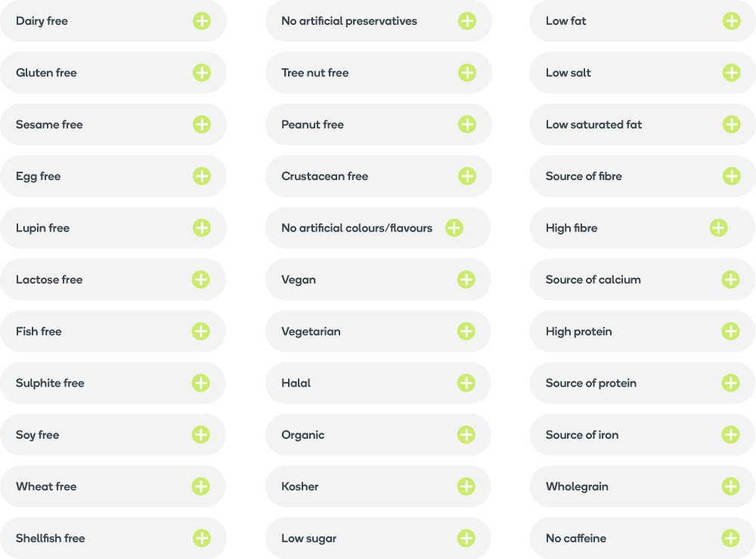
Task: Click the plus icon next to Vegan
Action: 466,279
